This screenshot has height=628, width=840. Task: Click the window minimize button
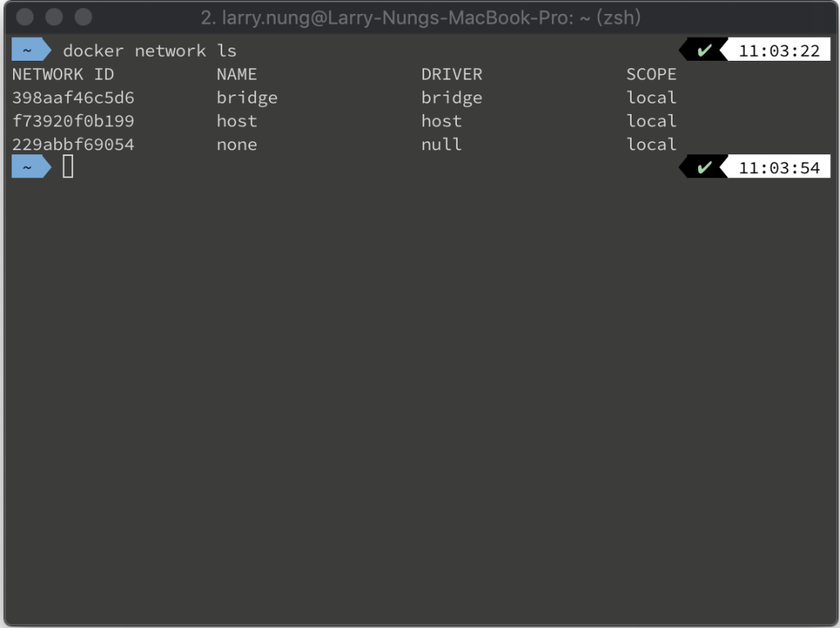(x=54, y=17)
